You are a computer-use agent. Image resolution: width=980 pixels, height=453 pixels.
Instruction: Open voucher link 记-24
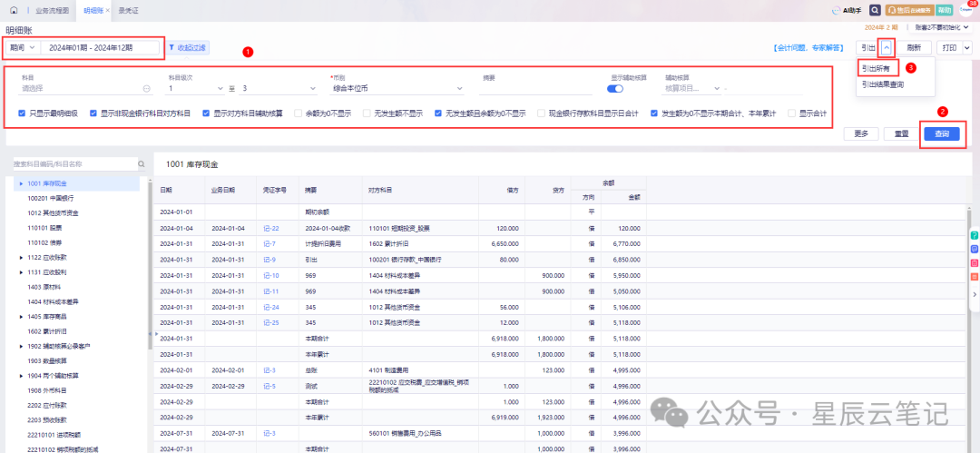tap(271, 307)
